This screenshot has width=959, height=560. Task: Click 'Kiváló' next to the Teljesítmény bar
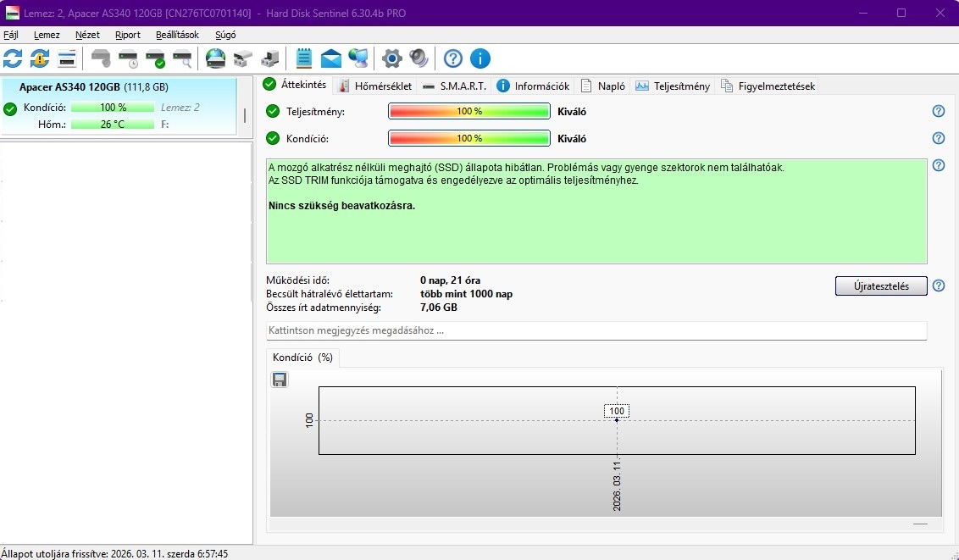pyautogui.click(x=572, y=112)
